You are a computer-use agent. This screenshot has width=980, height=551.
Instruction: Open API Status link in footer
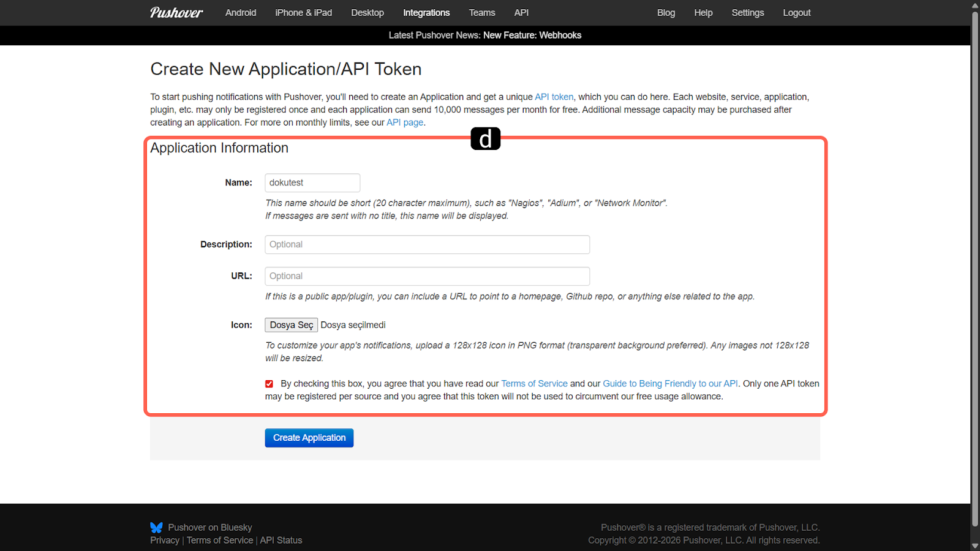(281, 540)
